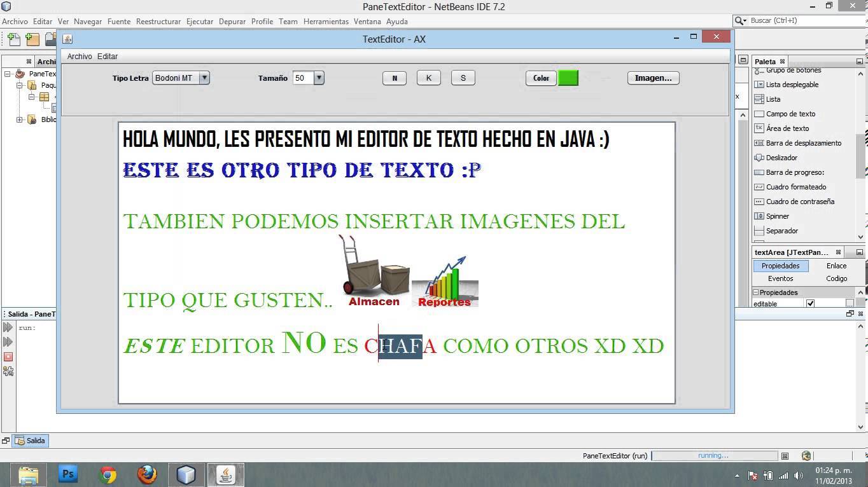This screenshot has width=868, height=487.
Task: Open NetBeans Ayuda menu
Action: [397, 22]
